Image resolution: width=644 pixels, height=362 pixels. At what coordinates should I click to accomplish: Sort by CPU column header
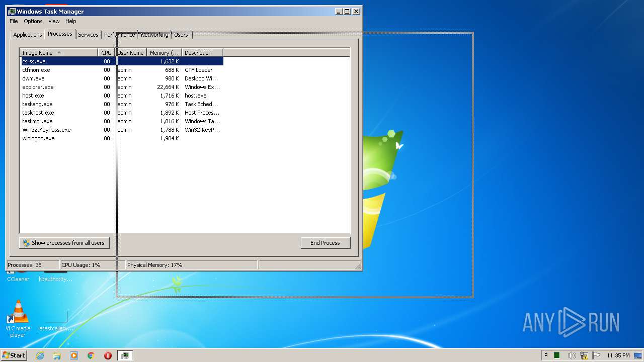click(x=106, y=53)
